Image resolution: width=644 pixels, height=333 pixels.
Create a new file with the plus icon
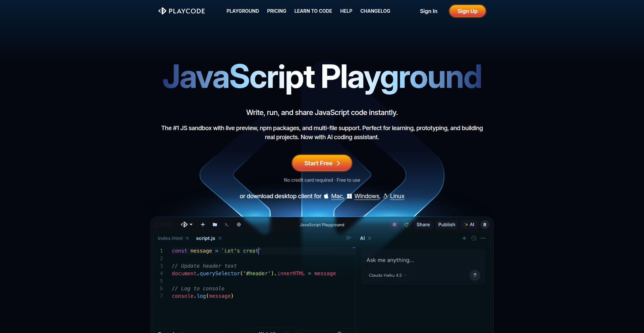[x=203, y=225]
